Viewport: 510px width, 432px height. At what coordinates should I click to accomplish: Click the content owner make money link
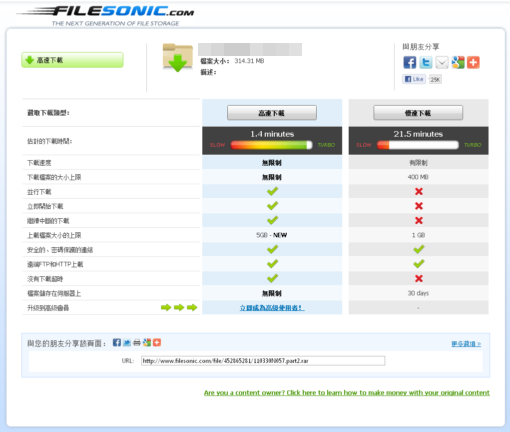(x=347, y=393)
